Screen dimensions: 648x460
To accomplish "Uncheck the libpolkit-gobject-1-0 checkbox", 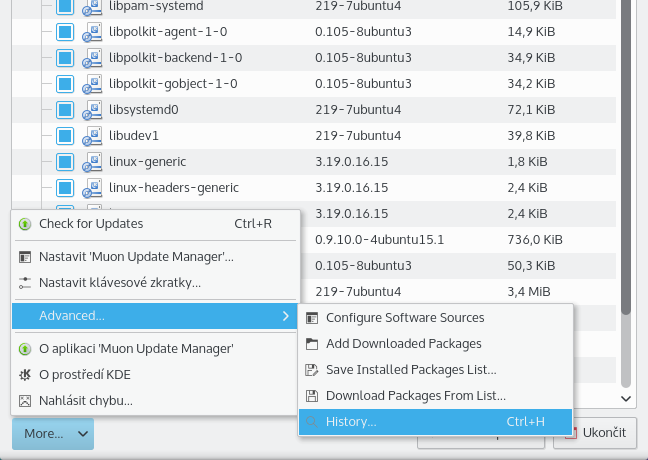I will tap(65, 84).
